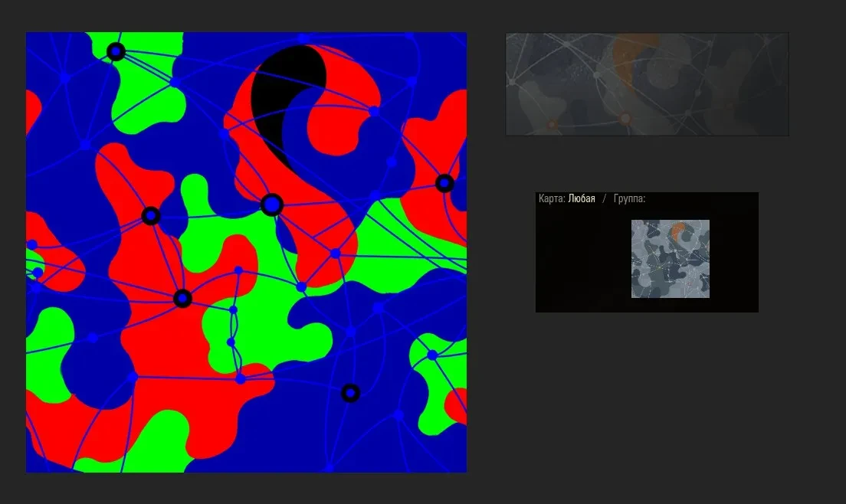Select the largest ringed node at the map center
The width and height of the screenshot is (846, 504).
point(272,205)
